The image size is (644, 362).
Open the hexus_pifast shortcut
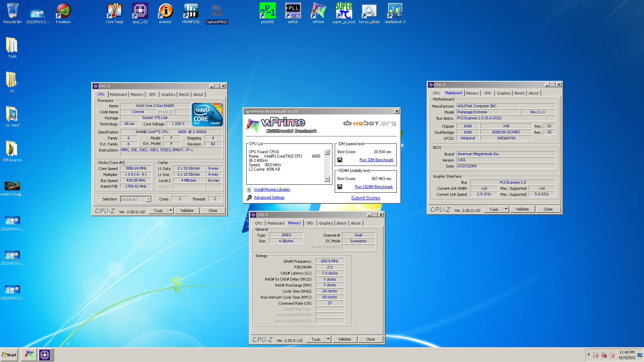point(369,13)
